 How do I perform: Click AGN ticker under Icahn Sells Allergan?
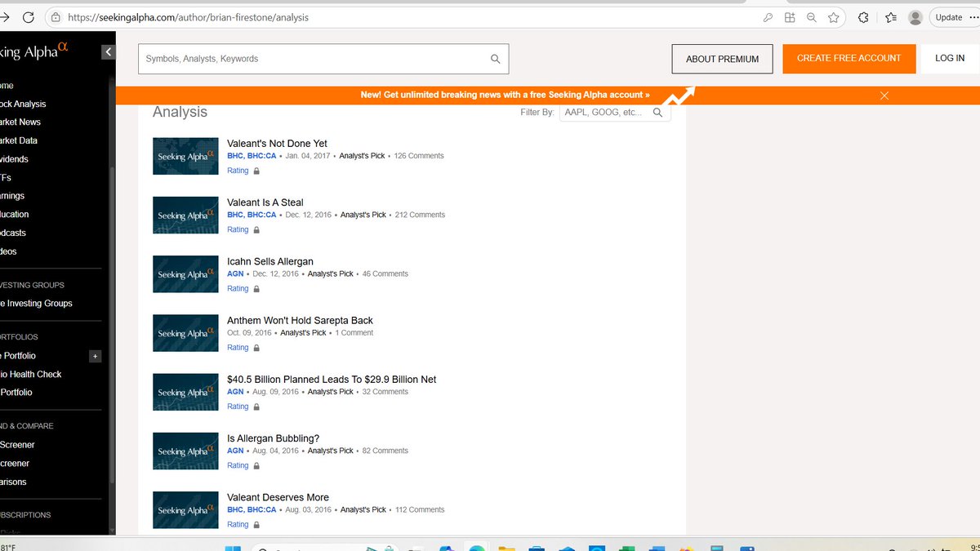235,274
